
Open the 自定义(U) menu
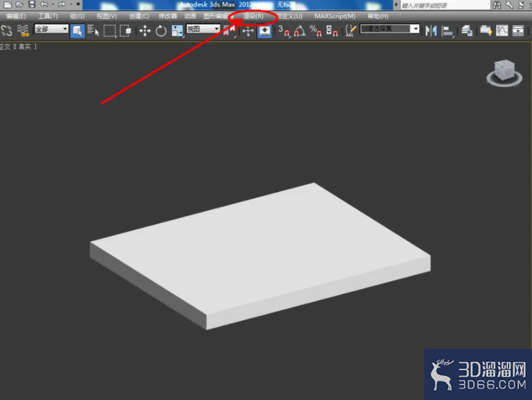coord(290,16)
